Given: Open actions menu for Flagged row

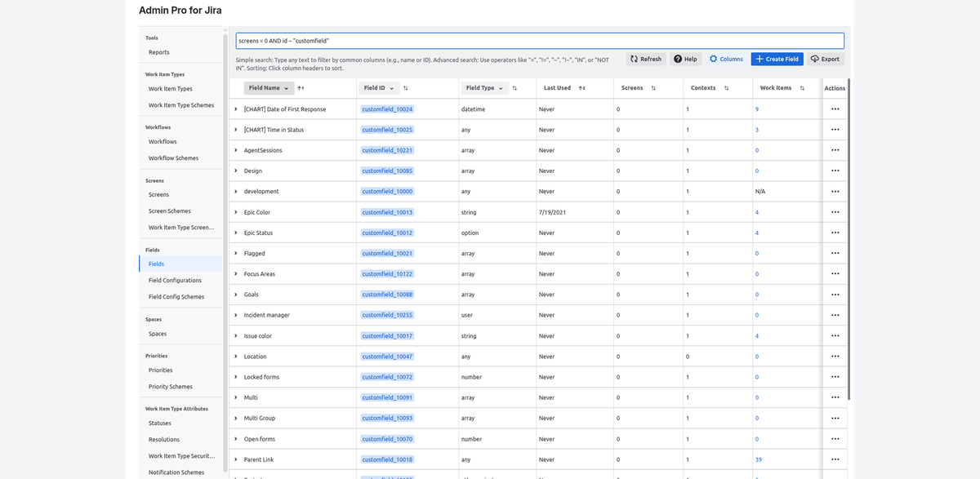Looking at the screenshot, I should [835, 253].
